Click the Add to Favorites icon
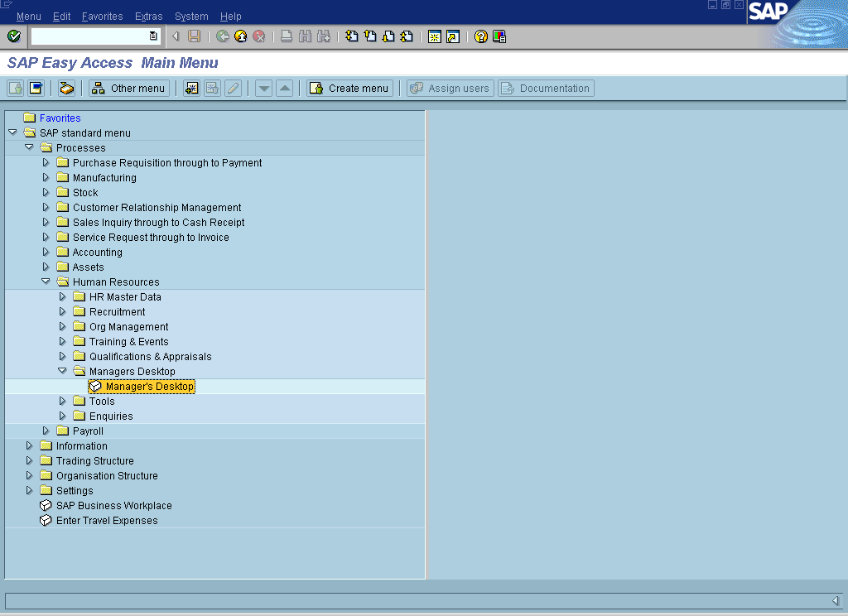This screenshot has height=616, width=848. (191, 88)
